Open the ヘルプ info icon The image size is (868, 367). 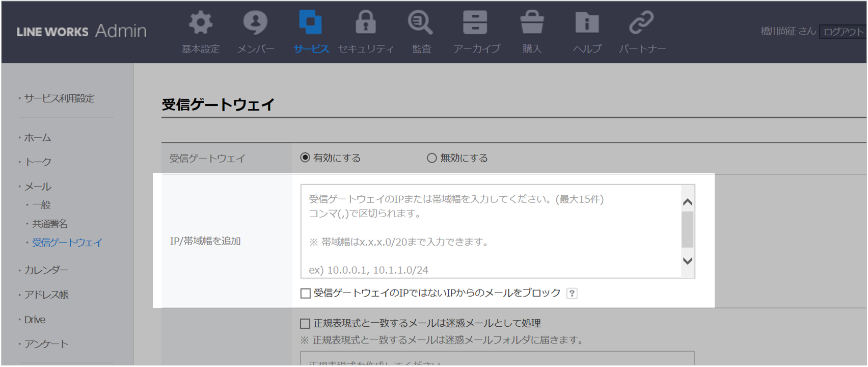coord(587,23)
